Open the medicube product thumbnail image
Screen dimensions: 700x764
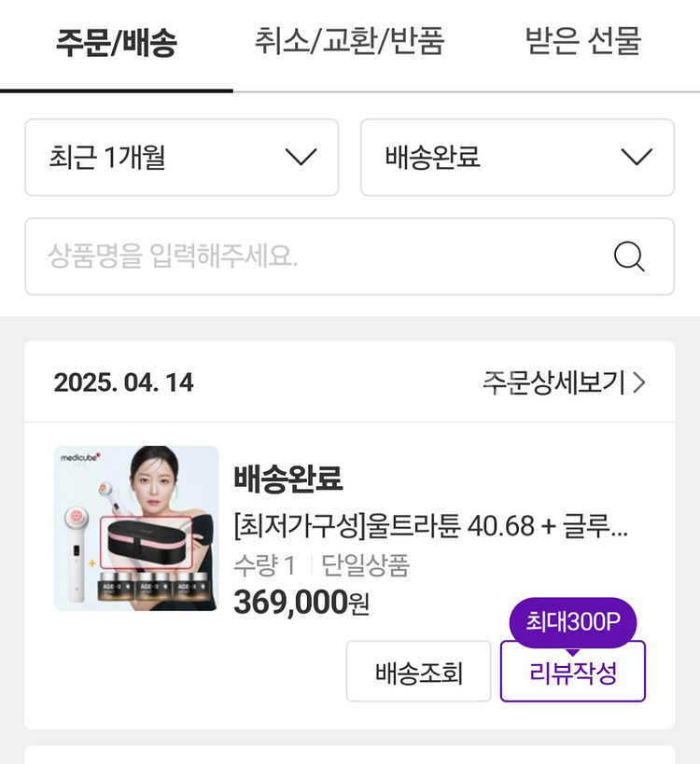coord(136,528)
